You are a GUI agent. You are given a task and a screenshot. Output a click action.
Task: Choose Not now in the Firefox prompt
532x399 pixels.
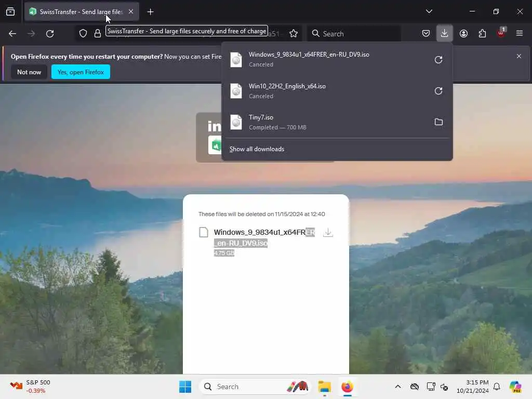(x=29, y=72)
